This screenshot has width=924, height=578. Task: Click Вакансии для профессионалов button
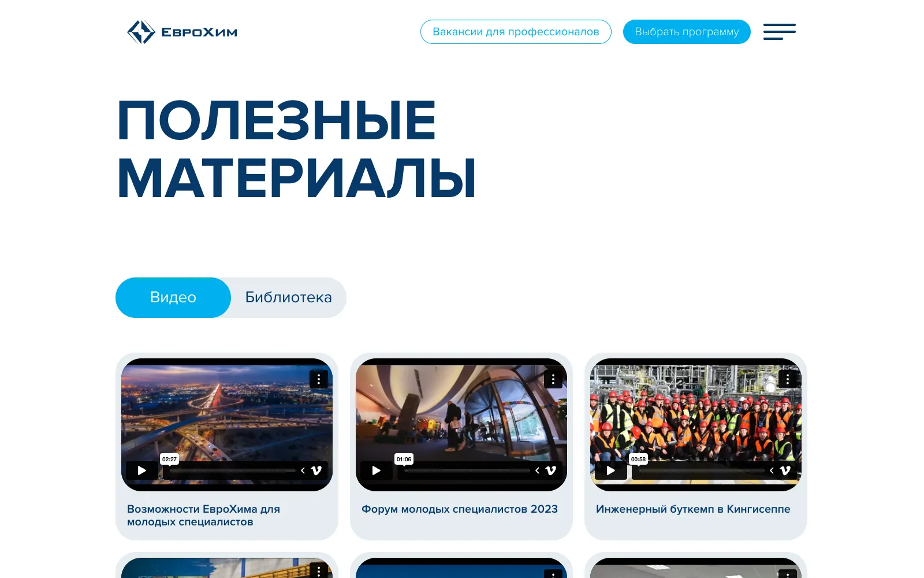point(516,32)
